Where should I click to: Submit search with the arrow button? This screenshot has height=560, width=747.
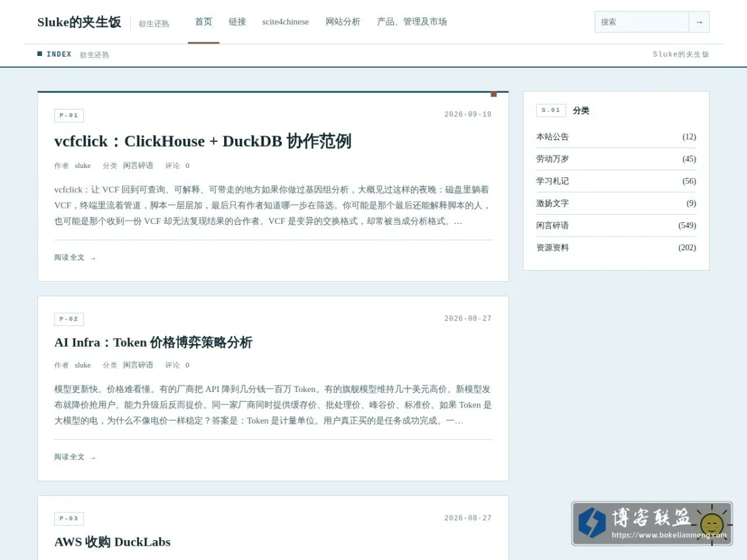(699, 22)
